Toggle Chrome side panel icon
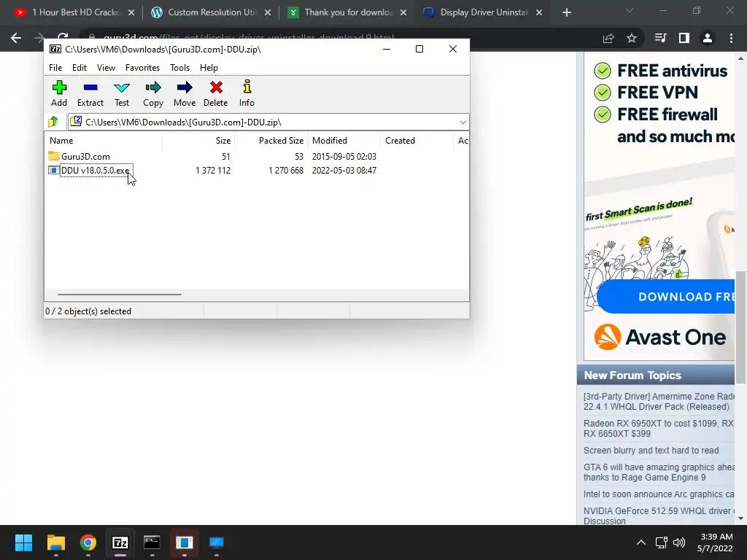The width and height of the screenshot is (747, 560). tap(684, 38)
